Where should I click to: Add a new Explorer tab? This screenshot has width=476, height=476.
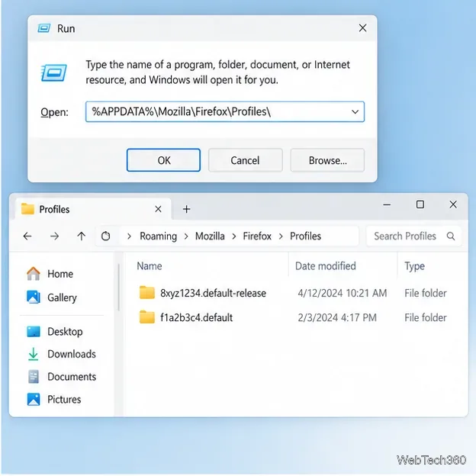[186, 209]
